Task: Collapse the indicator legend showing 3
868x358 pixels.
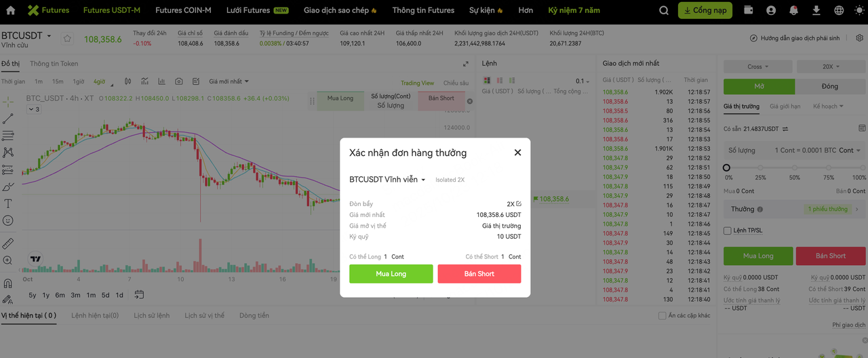Action: coord(34,109)
